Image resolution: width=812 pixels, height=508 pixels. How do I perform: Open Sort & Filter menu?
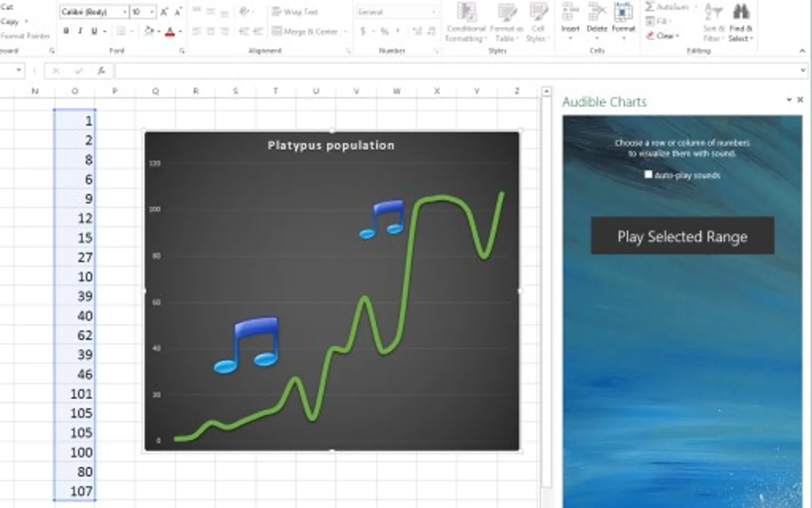click(714, 23)
